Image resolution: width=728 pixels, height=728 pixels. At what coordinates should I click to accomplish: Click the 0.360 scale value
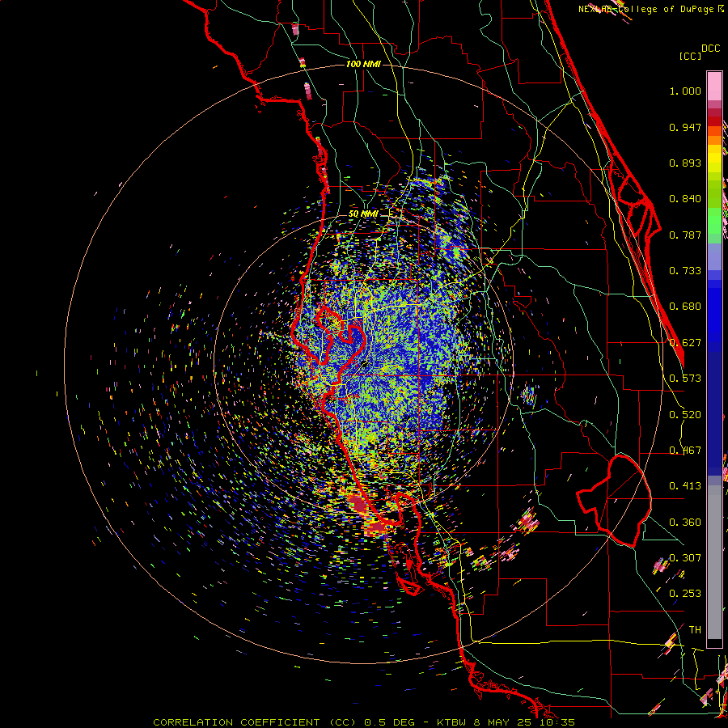pyautogui.click(x=685, y=523)
